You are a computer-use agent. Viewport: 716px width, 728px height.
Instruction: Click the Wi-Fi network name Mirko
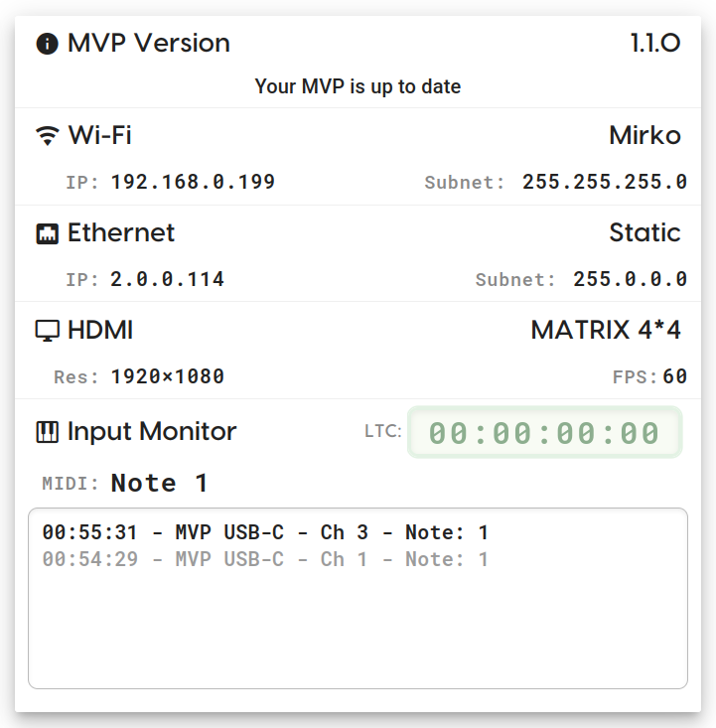pyautogui.click(x=644, y=136)
